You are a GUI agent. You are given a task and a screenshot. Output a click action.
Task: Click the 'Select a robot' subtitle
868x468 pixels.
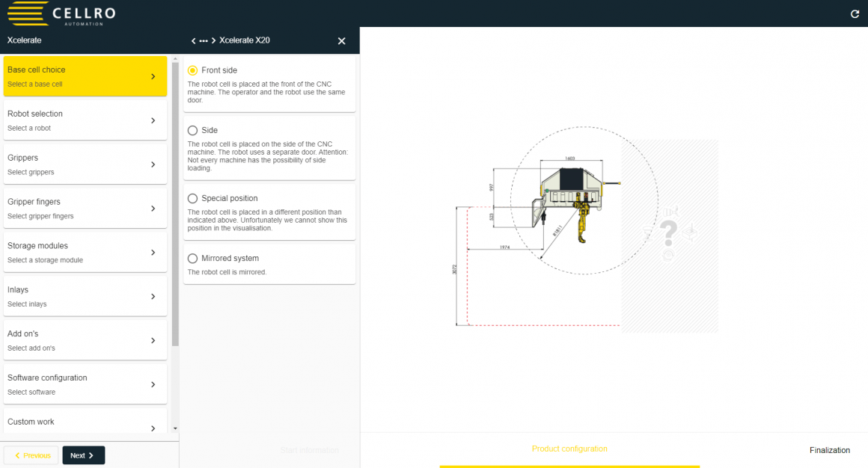28,128
